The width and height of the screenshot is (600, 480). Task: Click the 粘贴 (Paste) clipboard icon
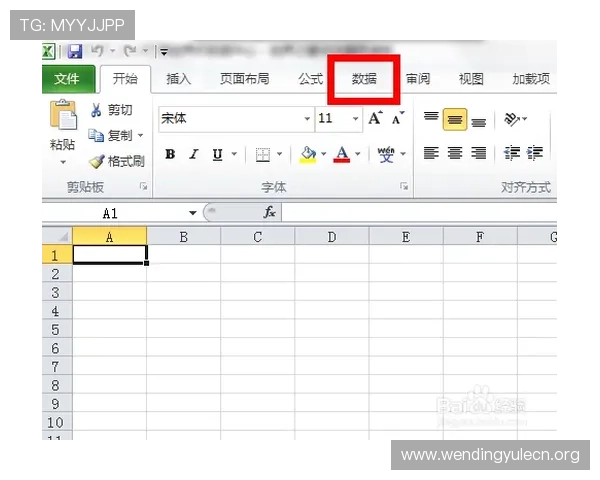click(63, 114)
